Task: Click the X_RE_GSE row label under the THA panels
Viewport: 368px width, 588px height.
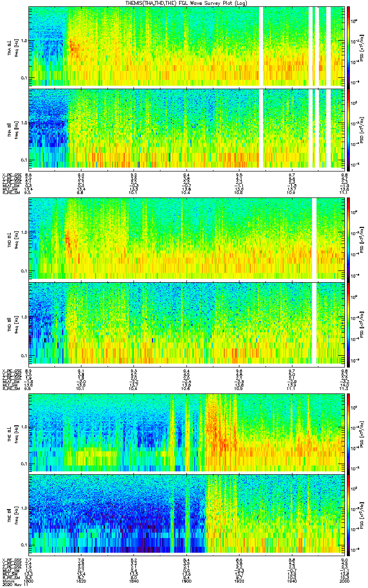Action: tap(11, 174)
